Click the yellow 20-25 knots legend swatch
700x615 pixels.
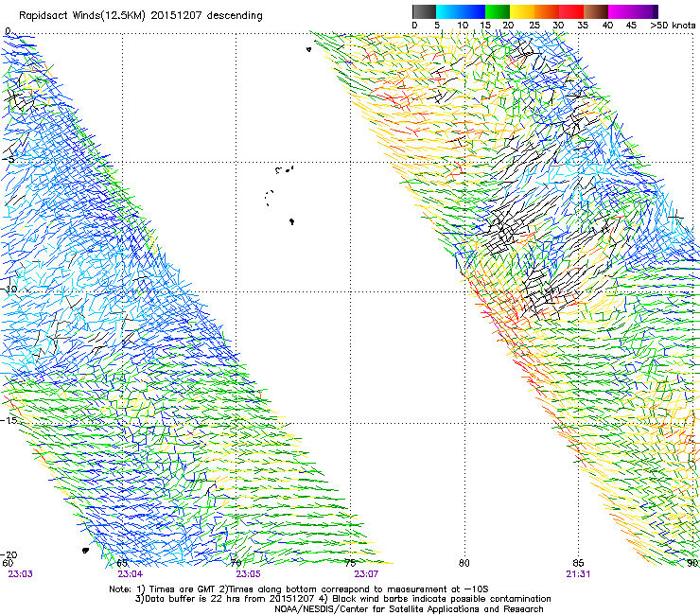[522, 11]
